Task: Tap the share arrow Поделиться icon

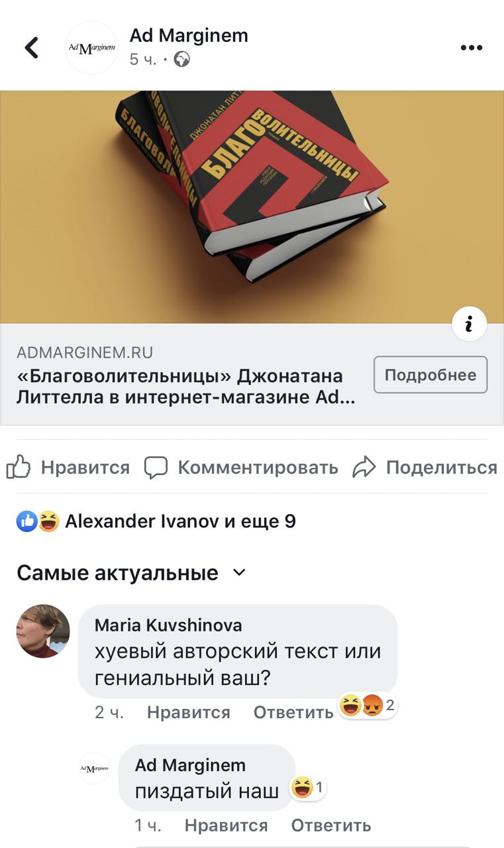Action: 364,468
